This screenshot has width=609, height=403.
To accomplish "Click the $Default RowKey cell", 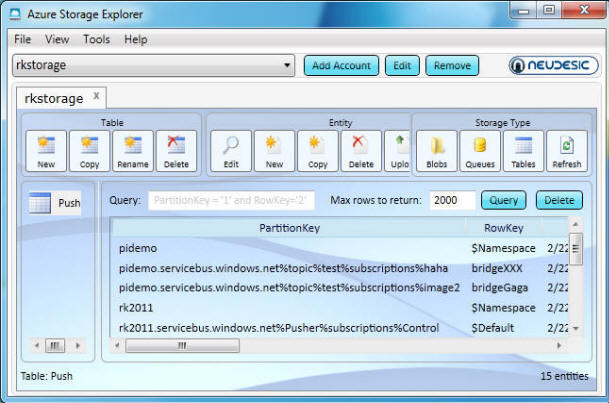I will click(492, 328).
